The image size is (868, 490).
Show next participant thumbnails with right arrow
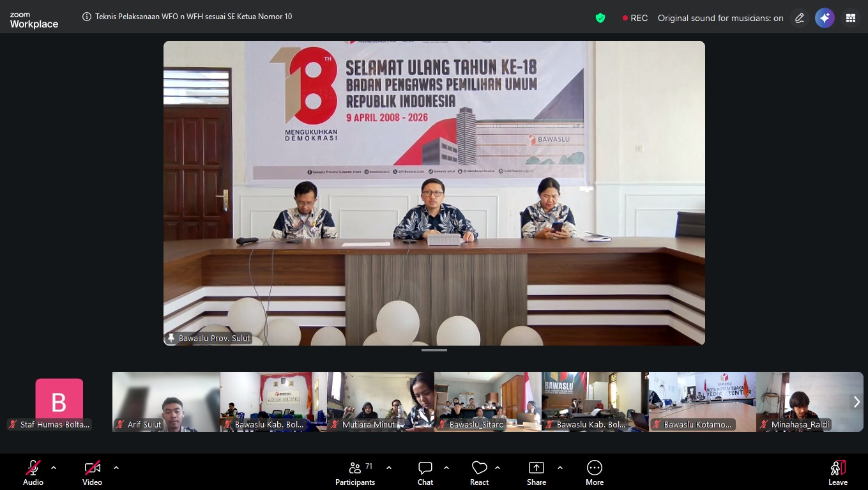click(x=857, y=402)
